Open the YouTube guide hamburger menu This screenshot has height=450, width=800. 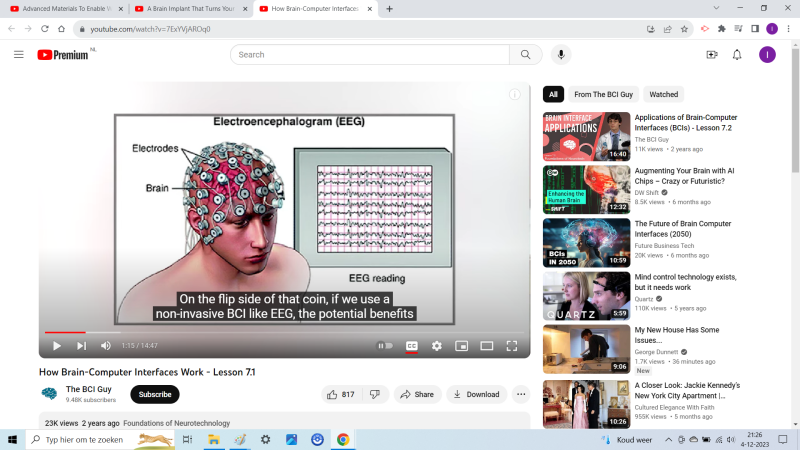[18, 55]
